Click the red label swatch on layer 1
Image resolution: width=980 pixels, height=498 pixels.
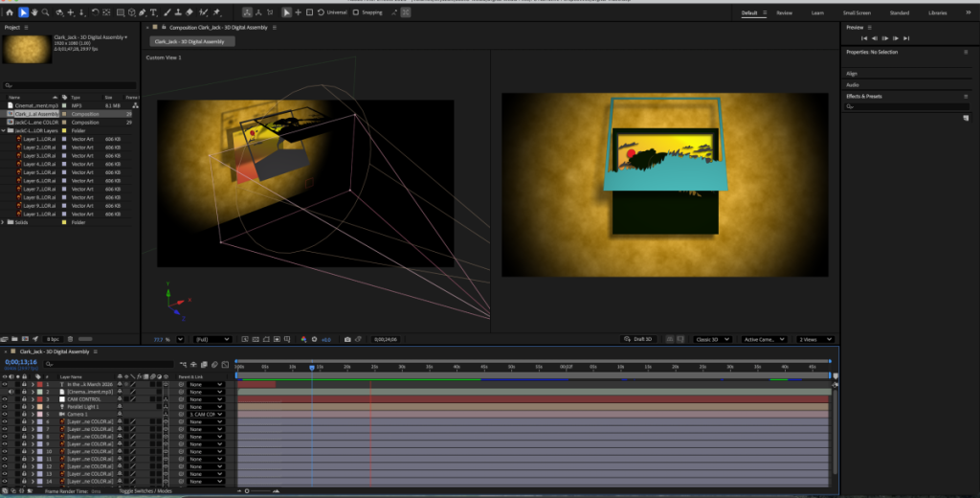(x=39, y=384)
